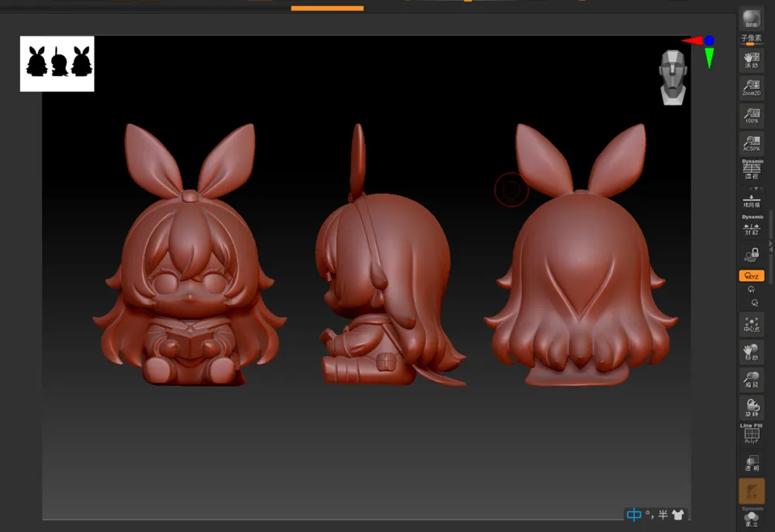Switch to Y-axis rotation mode
Viewport: 775px width, 532px height.
point(752,290)
